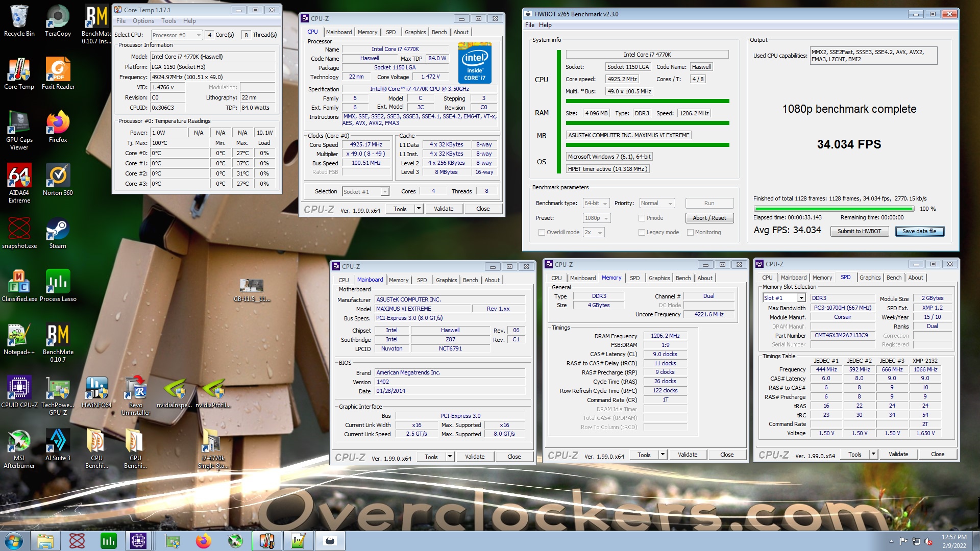Click the benchmark progress bar at 100%
This screenshot has width=980, height=551.
[834, 209]
